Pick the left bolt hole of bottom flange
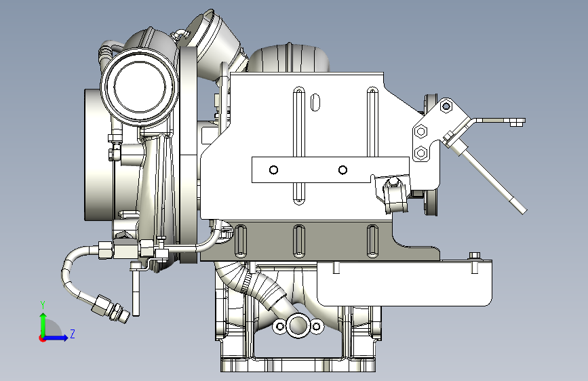 click(279, 327)
